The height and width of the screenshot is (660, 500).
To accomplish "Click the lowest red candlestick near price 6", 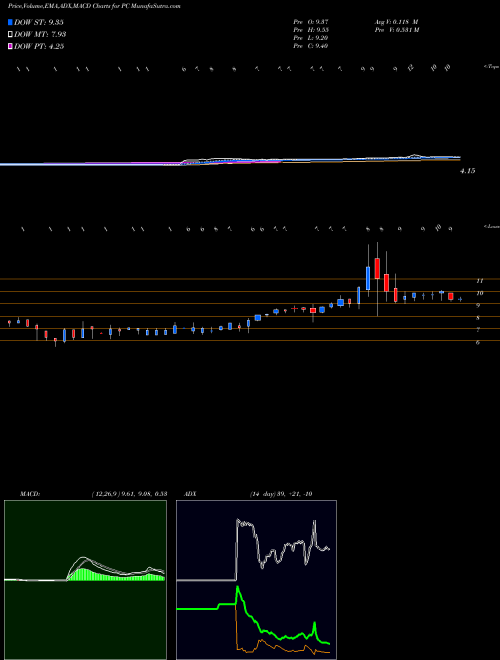I will click(55, 341).
